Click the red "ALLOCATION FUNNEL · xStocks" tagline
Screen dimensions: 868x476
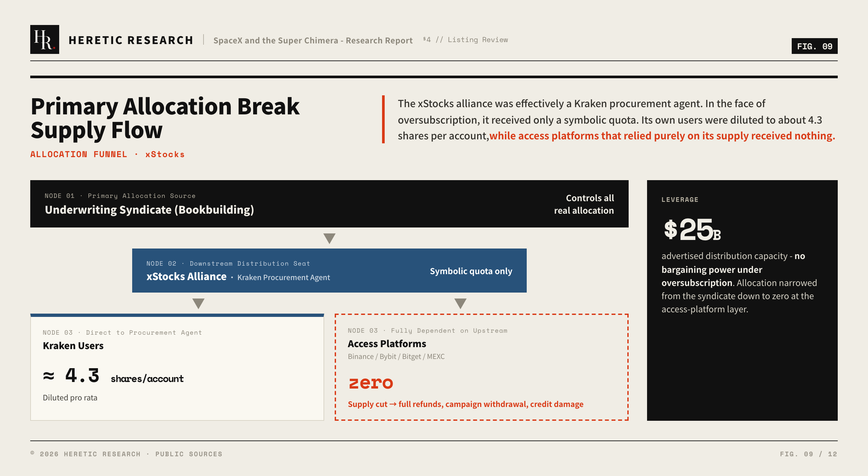pos(108,154)
